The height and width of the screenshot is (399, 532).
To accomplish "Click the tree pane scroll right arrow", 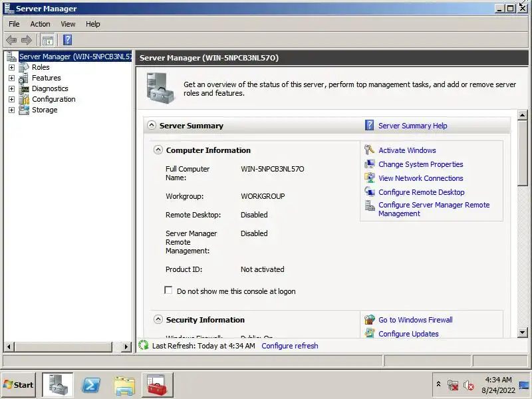I will pyautogui.click(x=126, y=346).
